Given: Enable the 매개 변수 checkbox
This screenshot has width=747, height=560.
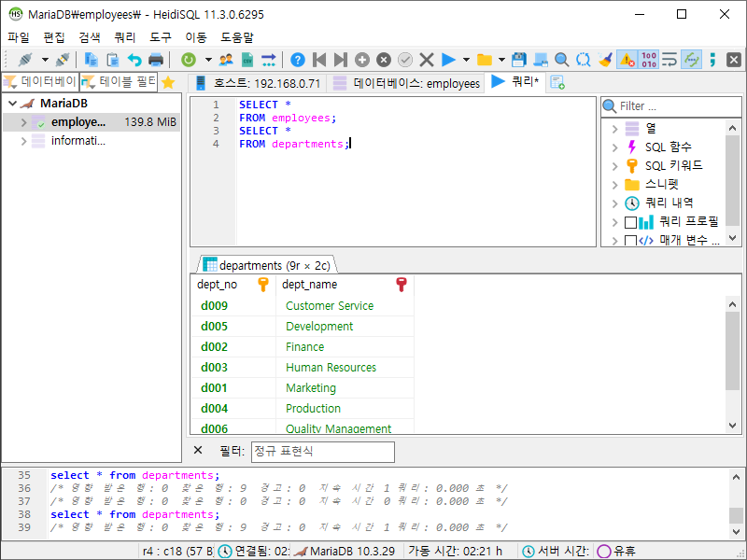Looking at the screenshot, I should 631,241.
